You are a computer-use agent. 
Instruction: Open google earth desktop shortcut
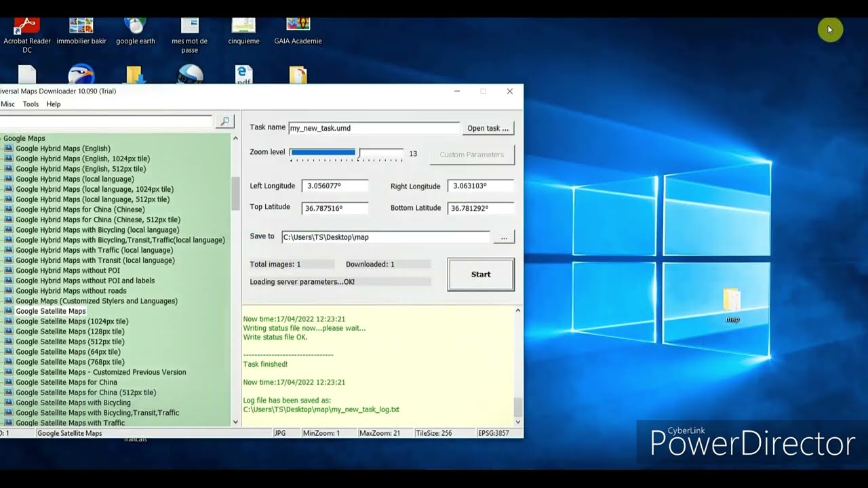(136, 32)
